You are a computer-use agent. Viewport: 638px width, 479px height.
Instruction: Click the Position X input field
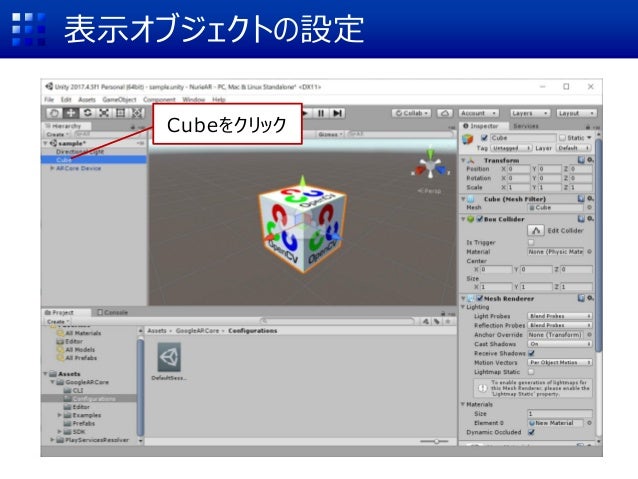point(519,169)
